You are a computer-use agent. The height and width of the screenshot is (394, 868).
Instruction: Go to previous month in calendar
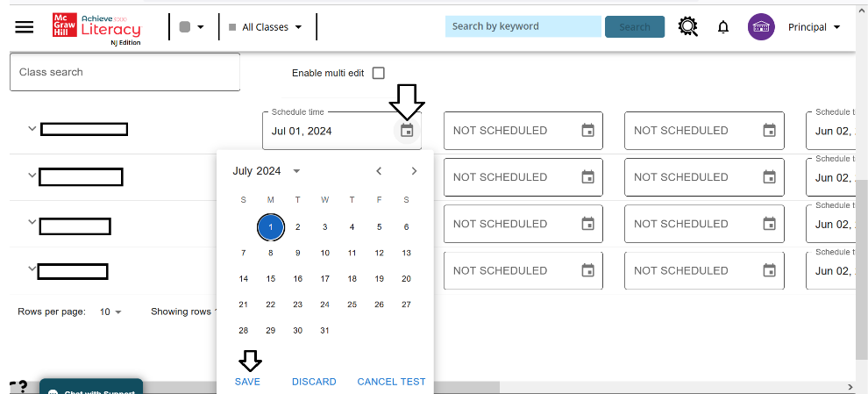point(379,171)
